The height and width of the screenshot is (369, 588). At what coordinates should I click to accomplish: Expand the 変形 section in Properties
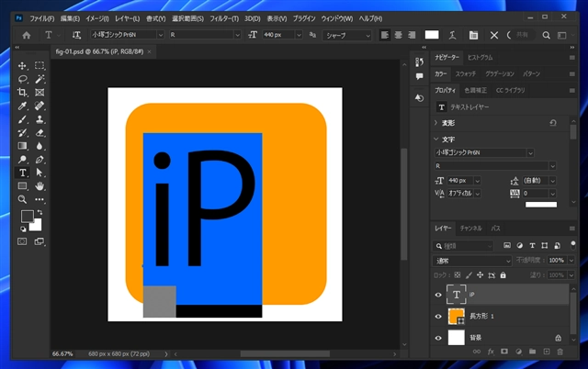point(435,122)
